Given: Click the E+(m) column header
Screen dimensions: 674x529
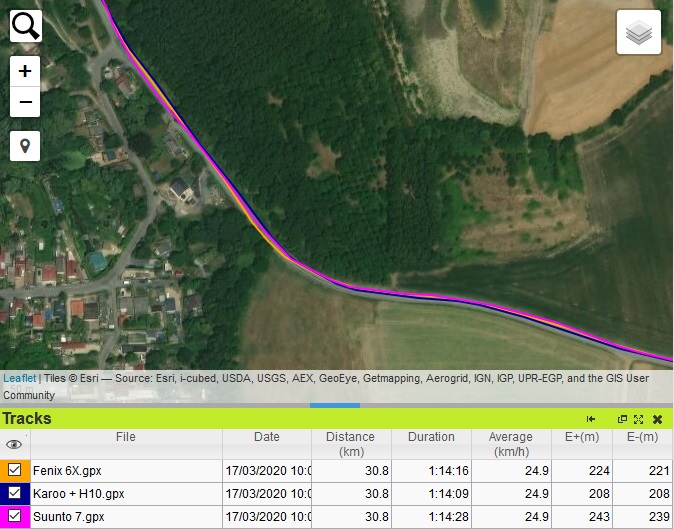Looking at the screenshot, I should tap(581, 437).
